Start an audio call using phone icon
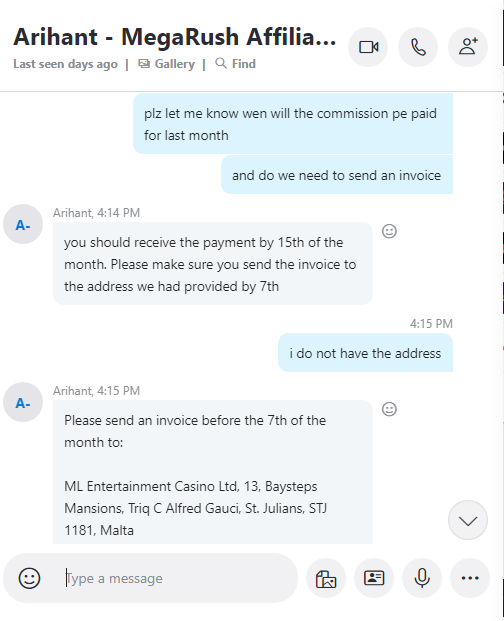 point(418,47)
